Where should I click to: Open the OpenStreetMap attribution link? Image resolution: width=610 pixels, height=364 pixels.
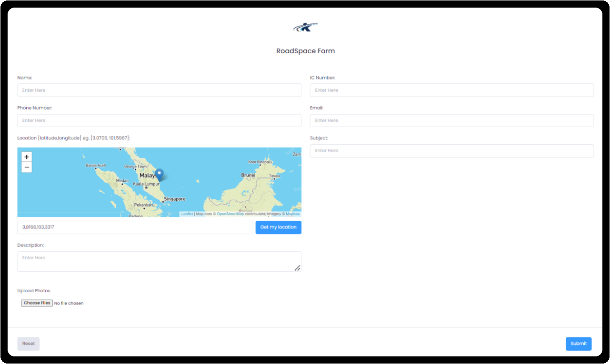tap(230, 214)
